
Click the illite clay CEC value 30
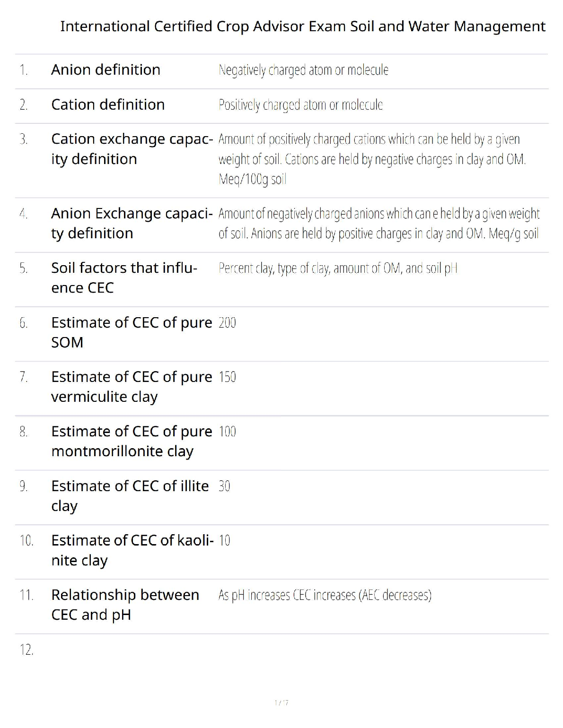coord(224,486)
